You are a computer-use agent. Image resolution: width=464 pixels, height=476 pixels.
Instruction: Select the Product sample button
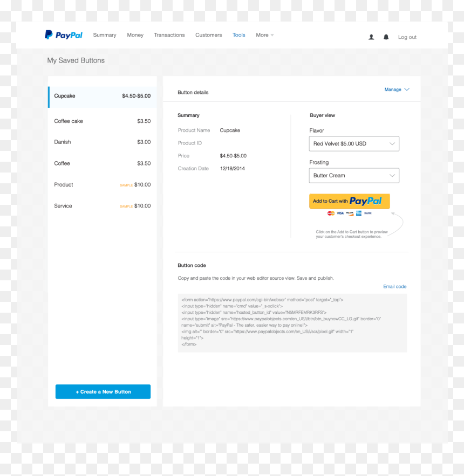pos(103,184)
